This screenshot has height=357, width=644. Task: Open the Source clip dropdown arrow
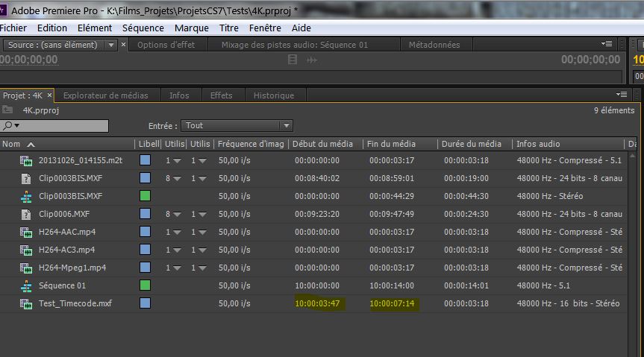[x=111, y=45]
